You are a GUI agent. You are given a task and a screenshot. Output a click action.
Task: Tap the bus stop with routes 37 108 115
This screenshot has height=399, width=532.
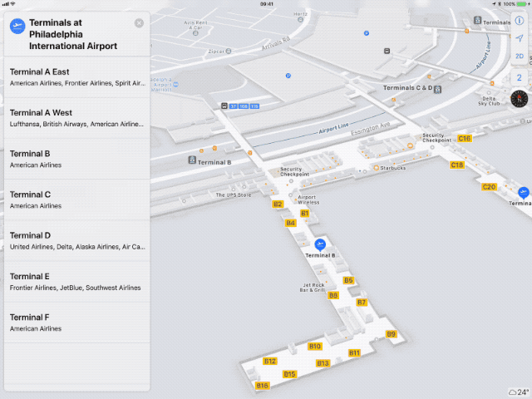[224, 106]
